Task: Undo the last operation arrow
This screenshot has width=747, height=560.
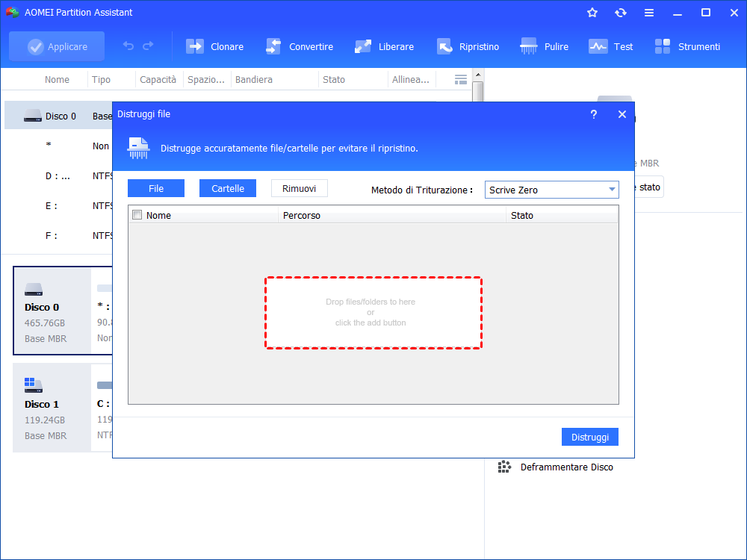Action: click(128, 46)
